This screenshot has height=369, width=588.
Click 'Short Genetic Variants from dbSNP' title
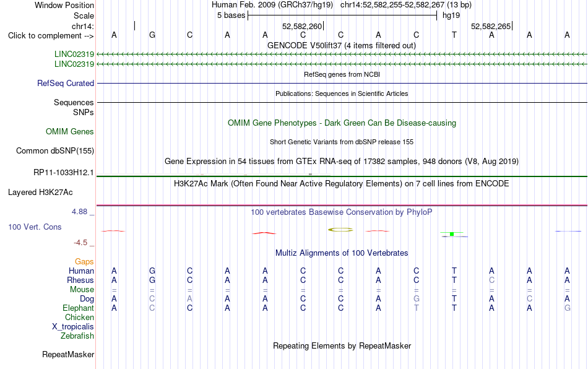[x=342, y=142]
